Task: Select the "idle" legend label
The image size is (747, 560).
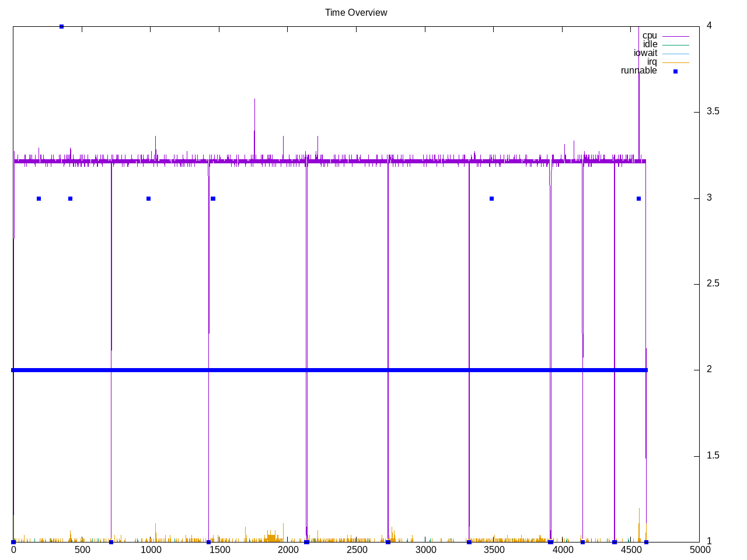Action: tap(650, 44)
